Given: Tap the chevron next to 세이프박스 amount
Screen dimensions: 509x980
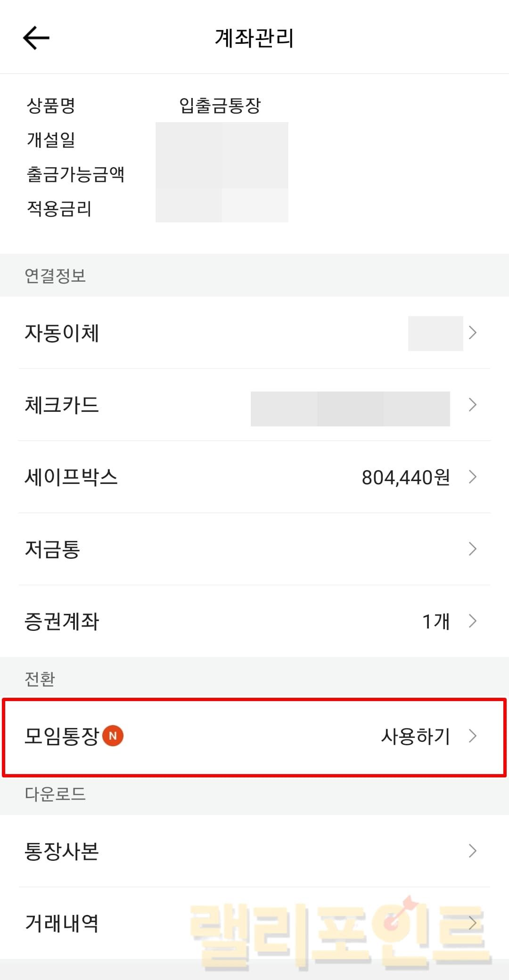Looking at the screenshot, I should pos(473,477).
